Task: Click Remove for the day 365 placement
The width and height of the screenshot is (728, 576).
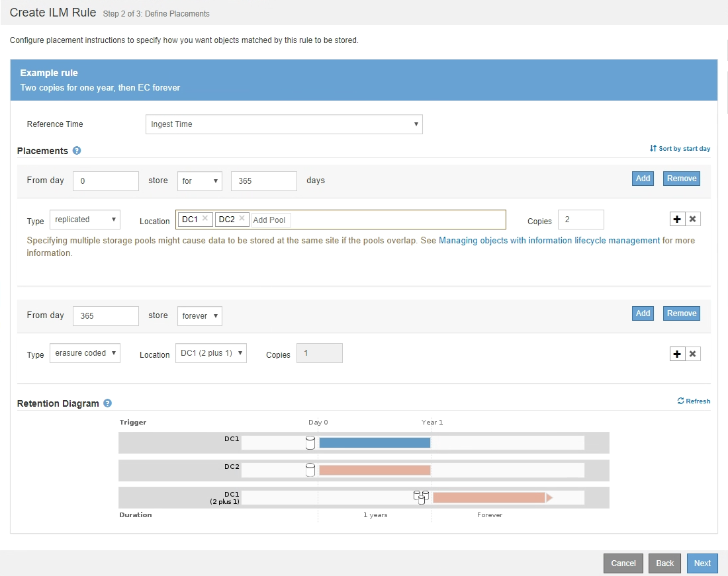Action: pos(681,313)
